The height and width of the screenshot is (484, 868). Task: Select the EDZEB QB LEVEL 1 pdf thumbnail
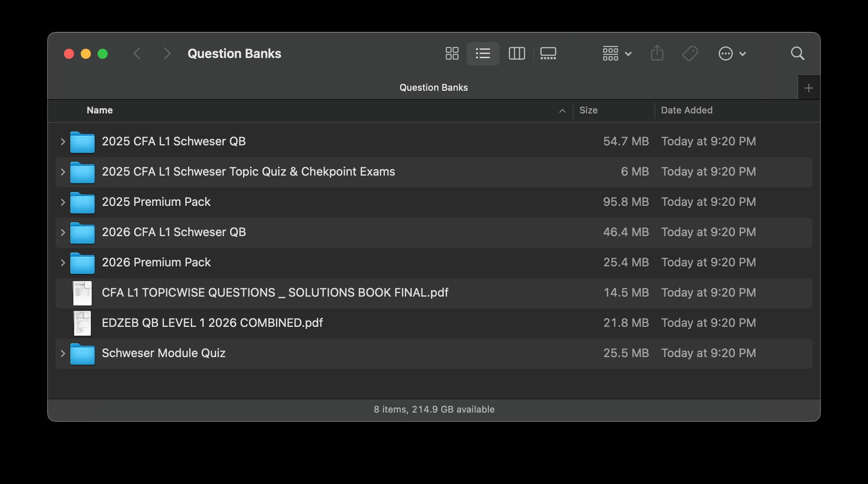coord(82,323)
